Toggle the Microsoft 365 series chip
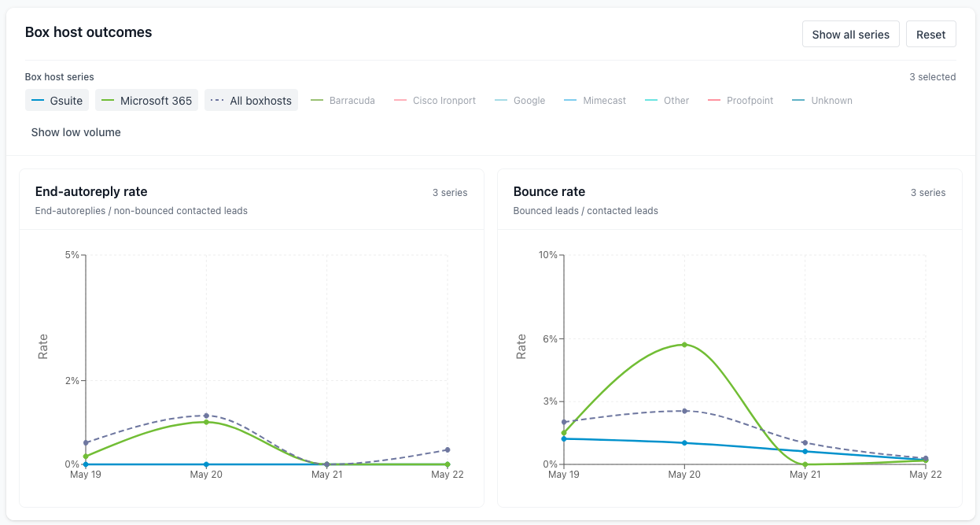Image resolution: width=980 pixels, height=525 pixels. 147,101
